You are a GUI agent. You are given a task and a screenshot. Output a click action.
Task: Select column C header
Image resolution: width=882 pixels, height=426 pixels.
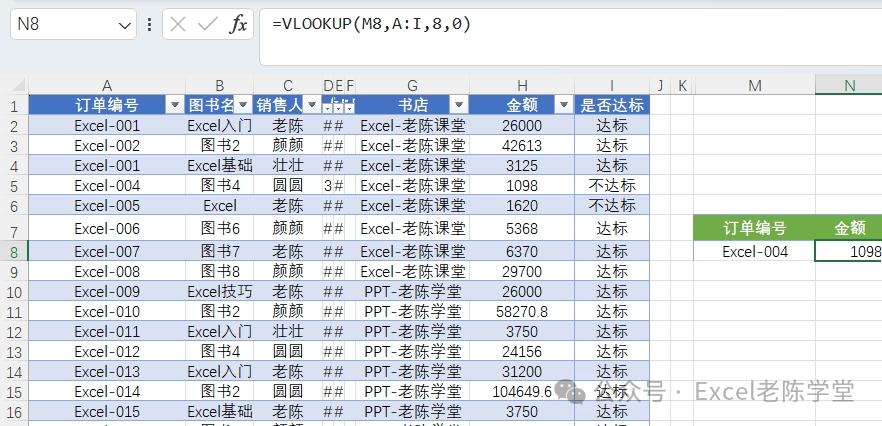coord(288,86)
